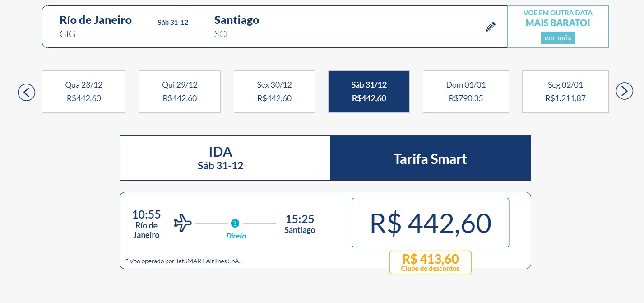Click the Direto flight label
Viewport: 644px width, 303px height.
click(236, 236)
